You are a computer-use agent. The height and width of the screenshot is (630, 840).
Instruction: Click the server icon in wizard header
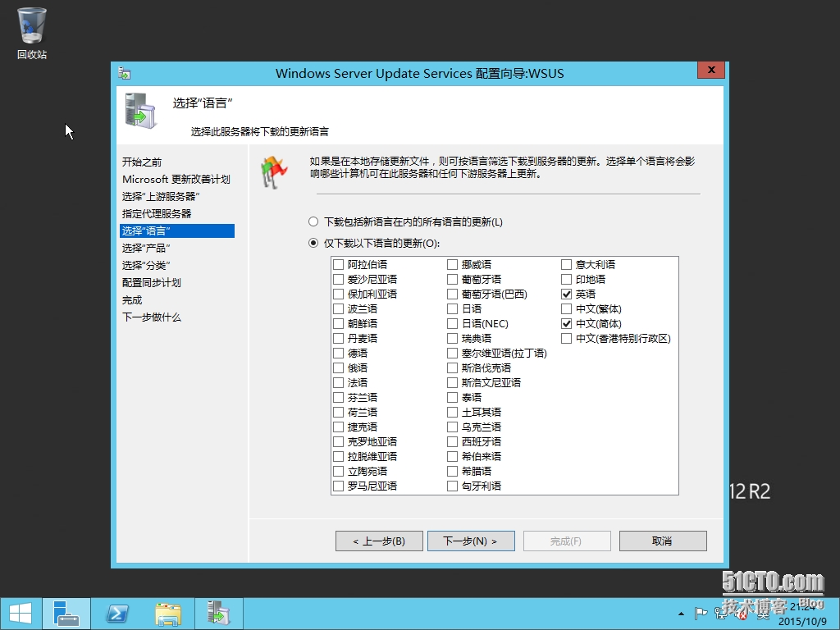click(x=140, y=111)
